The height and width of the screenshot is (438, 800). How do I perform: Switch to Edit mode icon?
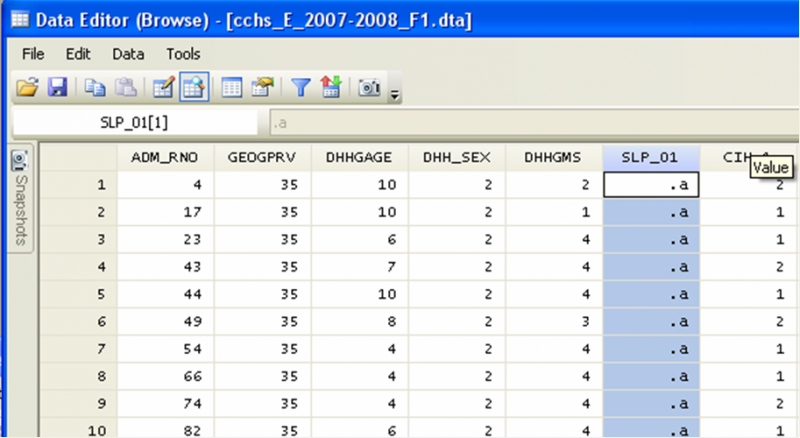(164, 88)
